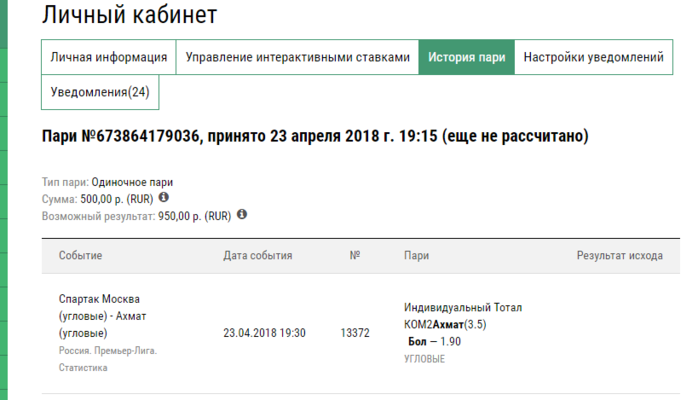Click the Личный кабинет page heading
This screenshot has width=698, height=400.
pos(129,15)
